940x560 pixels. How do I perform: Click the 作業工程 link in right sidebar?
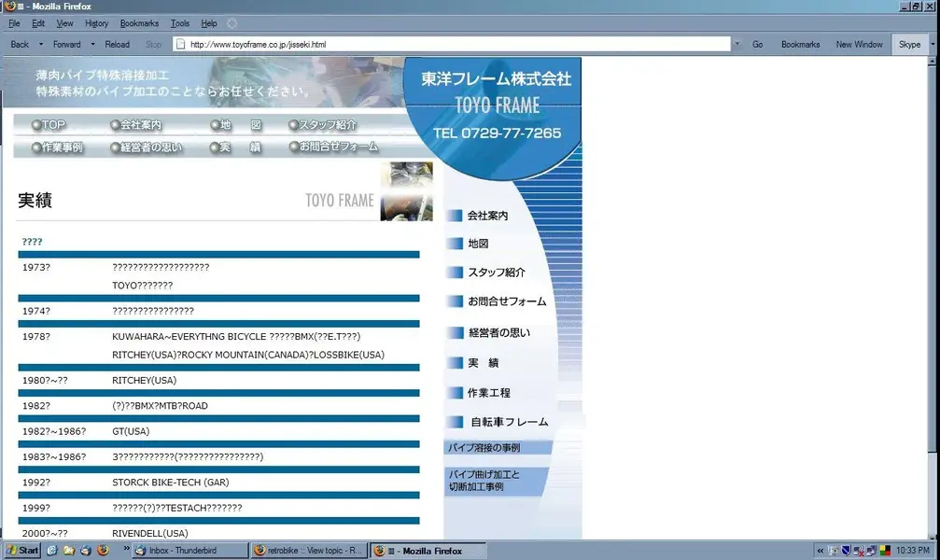[x=480, y=393]
